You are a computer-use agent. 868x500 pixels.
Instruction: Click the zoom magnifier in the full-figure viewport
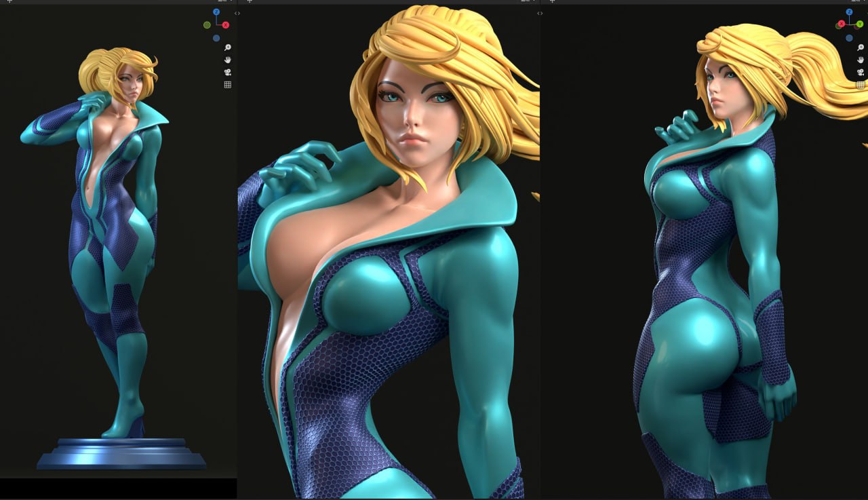pyautogui.click(x=228, y=47)
